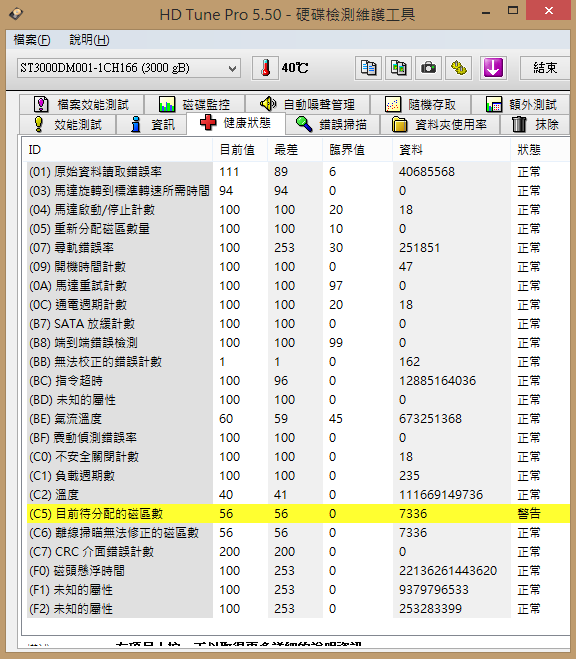The image size is (576, 659).
Task: Select row (C7) CRC 介面錯誤計數
Action: [298, 551]
